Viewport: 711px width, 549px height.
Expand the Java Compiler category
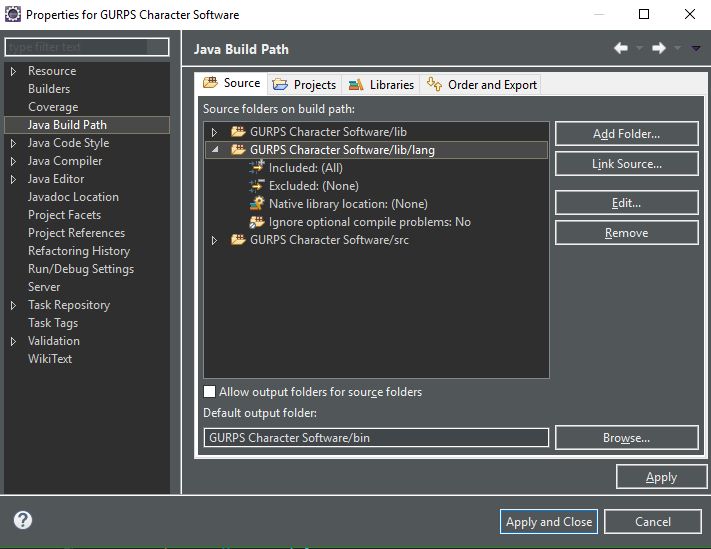pos(13,161)
